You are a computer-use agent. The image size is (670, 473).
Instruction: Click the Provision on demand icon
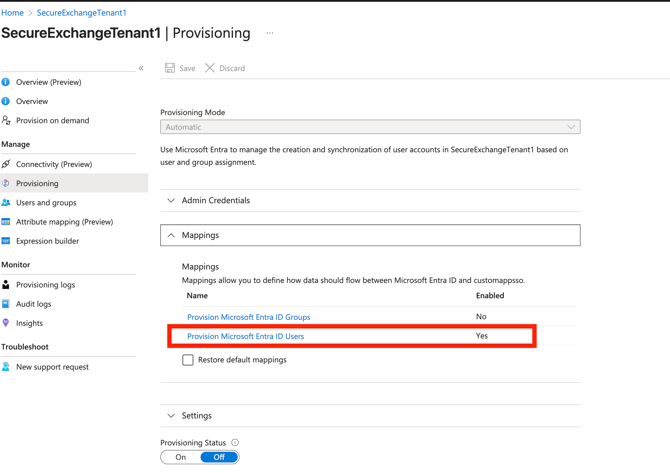pyautogui.click(x=6, y=120)
